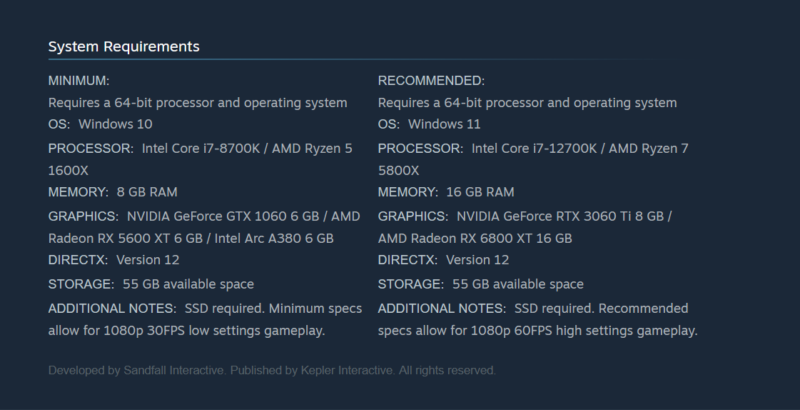Screen dimensions: 800x410
Task: Click the recommended DIRECTX Version 12 line
Action: [x=444, y=260]
